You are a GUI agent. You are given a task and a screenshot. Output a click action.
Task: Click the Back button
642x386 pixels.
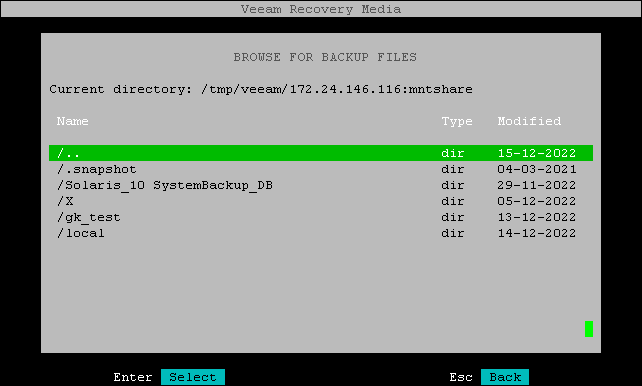click(x=505, y=377)
